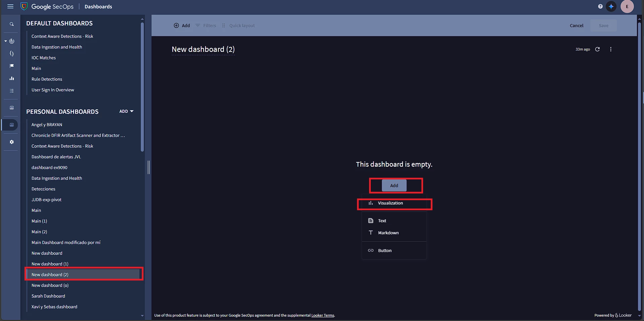Open the list icon in sidebar
The height and width of the screenshot is (321, 644).
(12, 91)
